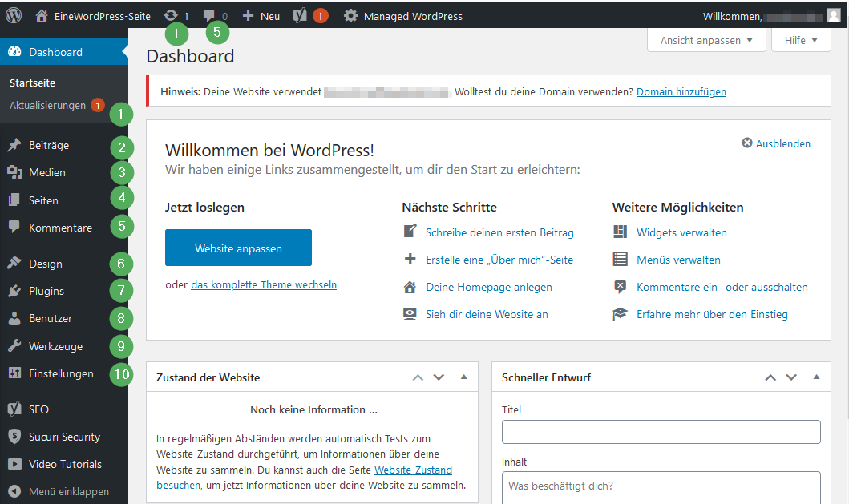Click the Dashboard gauge icon in sidebar
The height and width of the screenshot is (504, 849).
pos(14,52)
